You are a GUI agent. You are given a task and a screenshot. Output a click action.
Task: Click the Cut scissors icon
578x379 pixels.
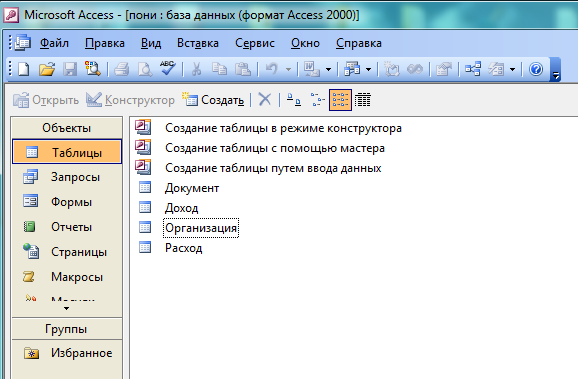tap(196, 69)
